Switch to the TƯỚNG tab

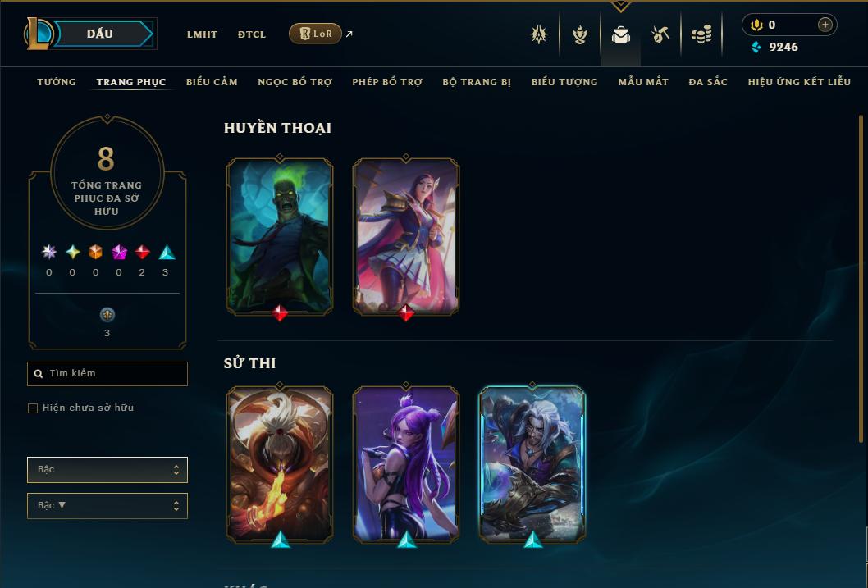(57, 82)
